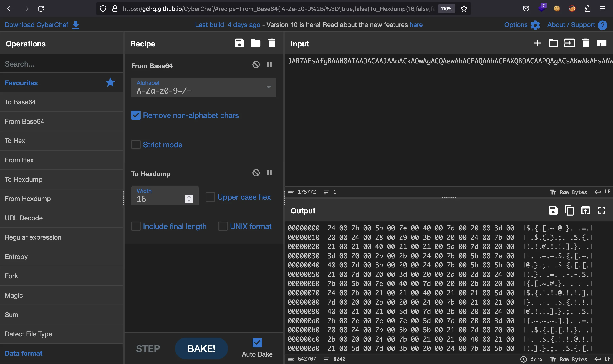Select Favourites from the sidebar menu
The height and width of the screenshot is (364, 613).
21,82
